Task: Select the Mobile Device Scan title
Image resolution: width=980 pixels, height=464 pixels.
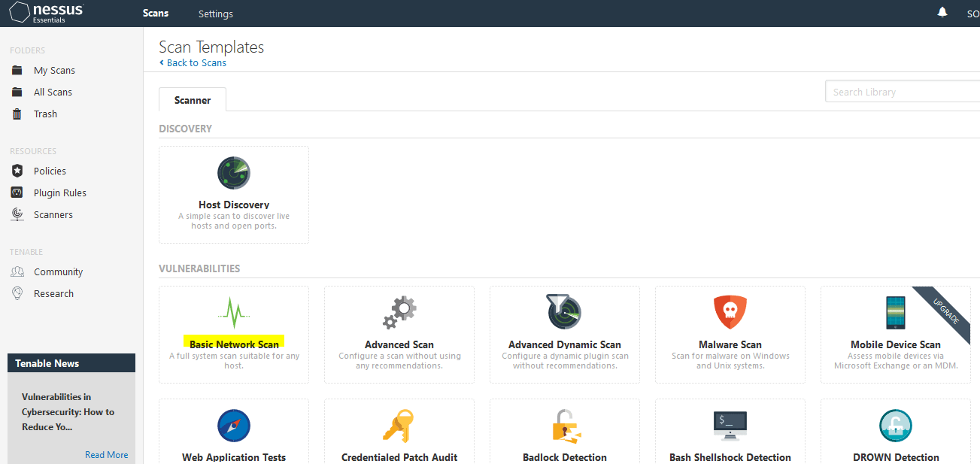Action: [896, 344]
